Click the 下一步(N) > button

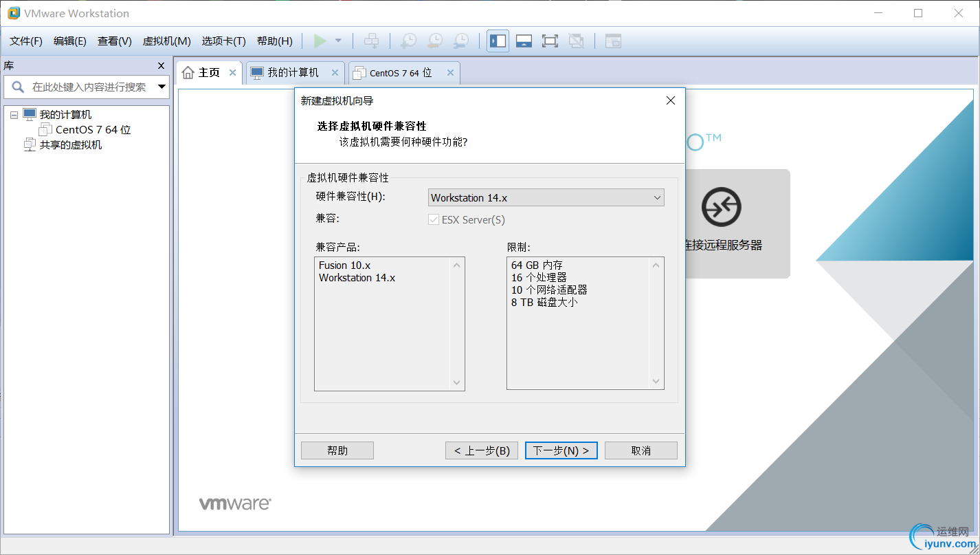(561, 450)
